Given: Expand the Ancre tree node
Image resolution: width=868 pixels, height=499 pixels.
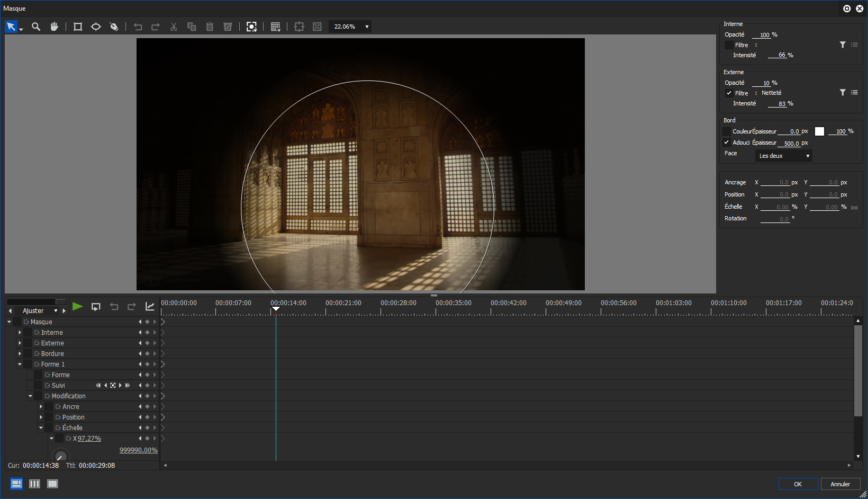Looking at the screenshot, I should [x=41, y=406].
